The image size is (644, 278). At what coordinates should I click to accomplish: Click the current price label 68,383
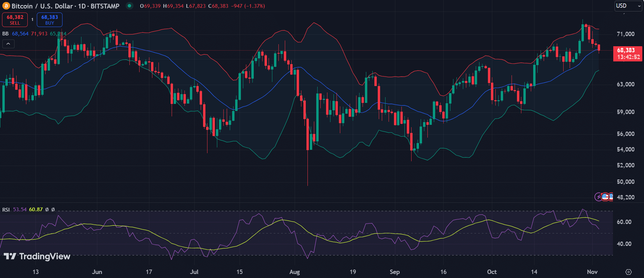coord(626,50)
